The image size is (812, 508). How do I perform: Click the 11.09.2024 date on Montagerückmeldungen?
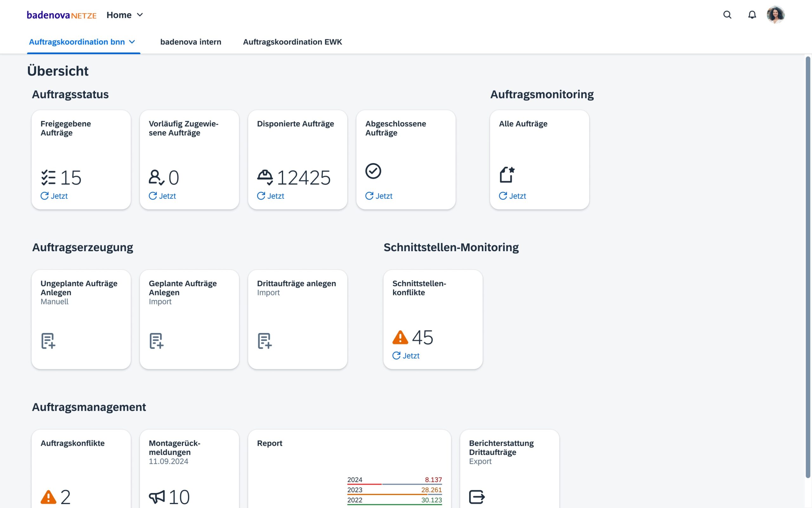click(x=168, y=461)
